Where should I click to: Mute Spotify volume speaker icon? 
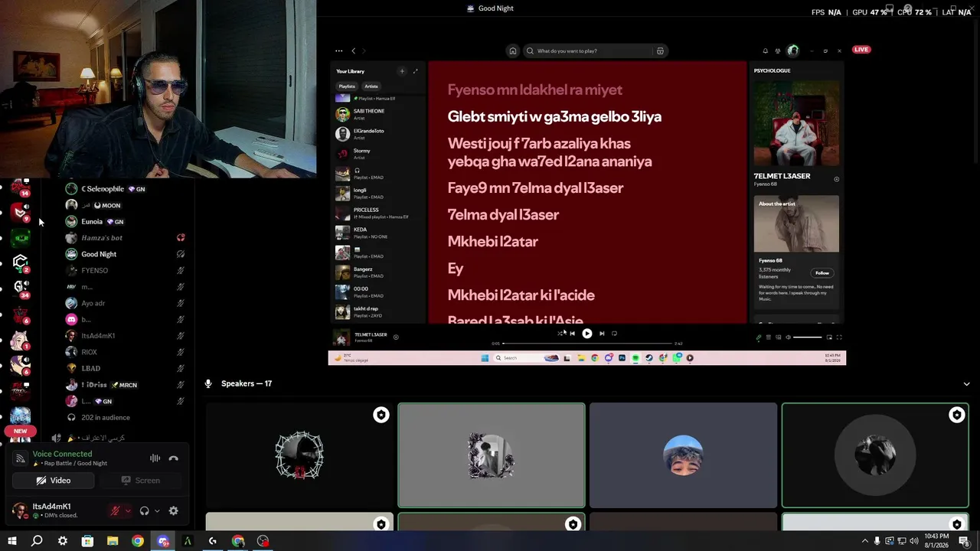coord(788,337)
